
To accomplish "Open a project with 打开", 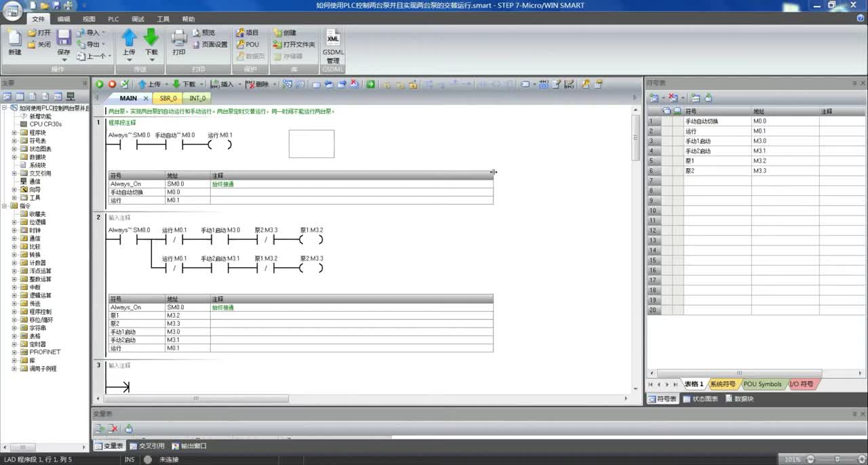I will coord(39,33).
